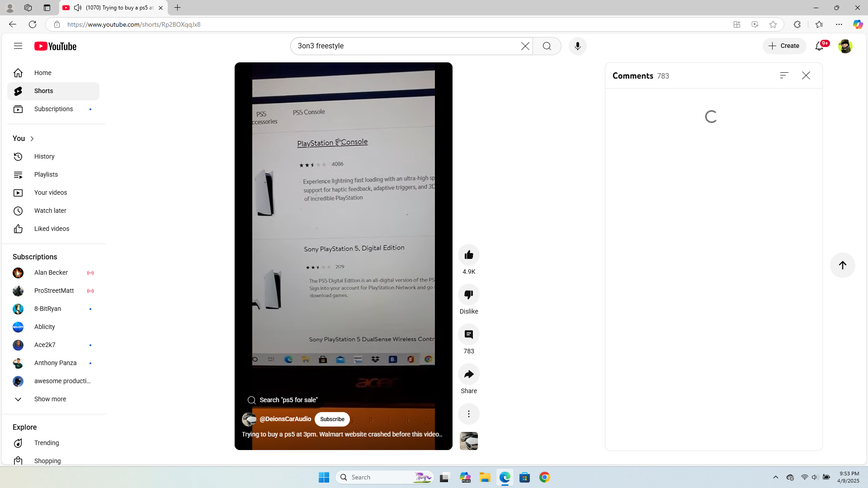
Task: Start voice search with microphone
Action: coord(577,46)
